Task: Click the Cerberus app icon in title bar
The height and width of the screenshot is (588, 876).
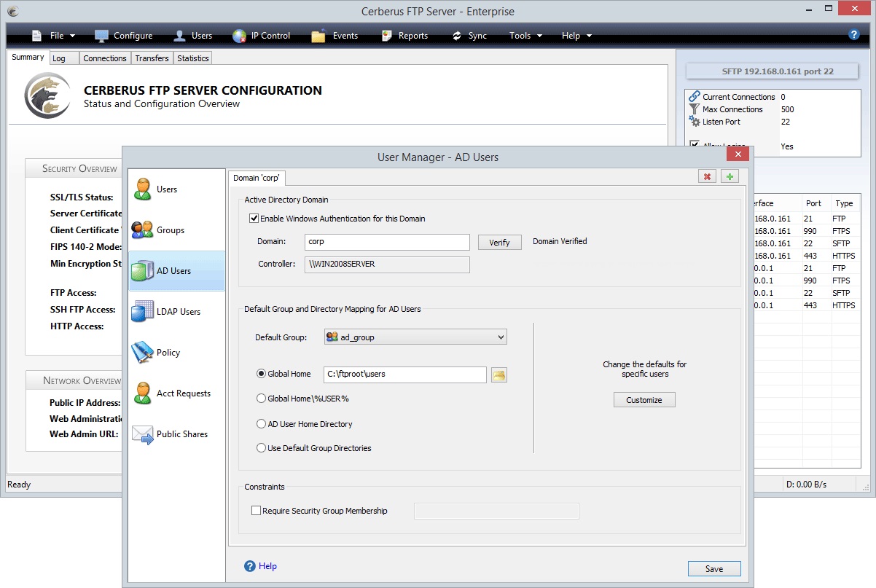Action: (x=12, y=11)
